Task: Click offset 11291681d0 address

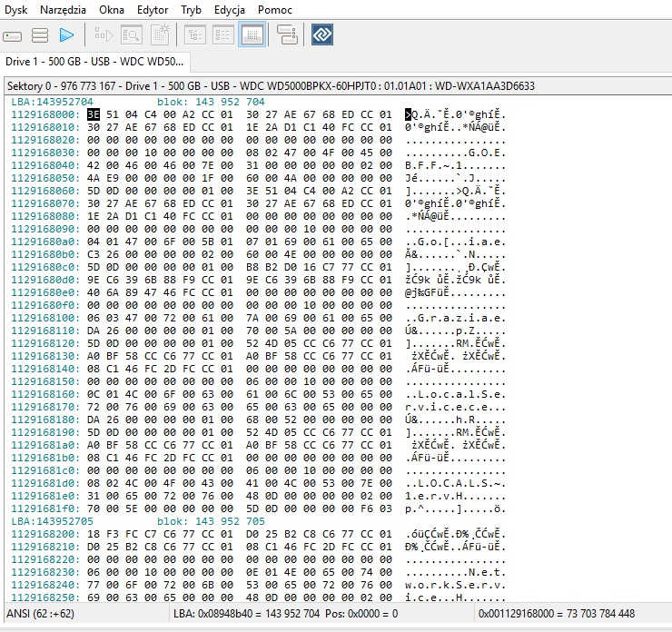Action: pyautogui.click(x=45, y=483)
